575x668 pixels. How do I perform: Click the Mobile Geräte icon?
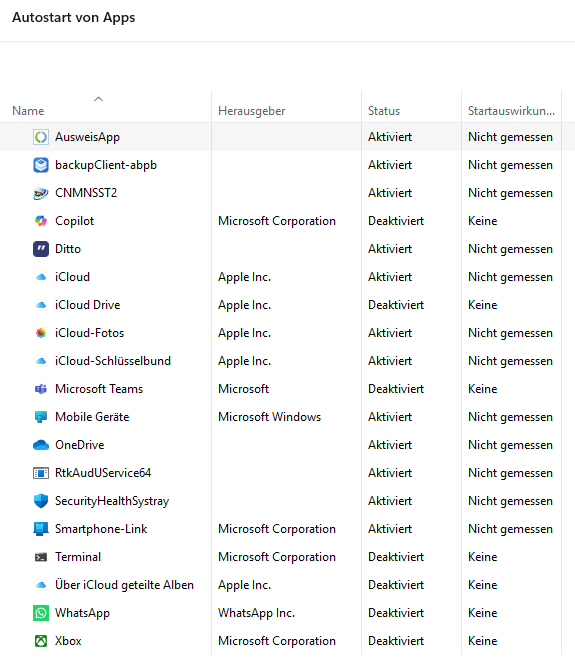click(x=41, y=417)
